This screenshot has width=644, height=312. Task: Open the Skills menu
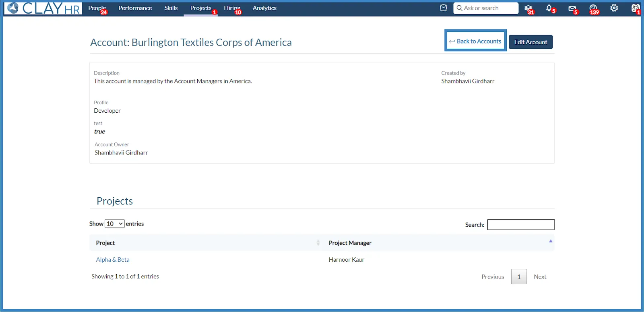(171, 8)
